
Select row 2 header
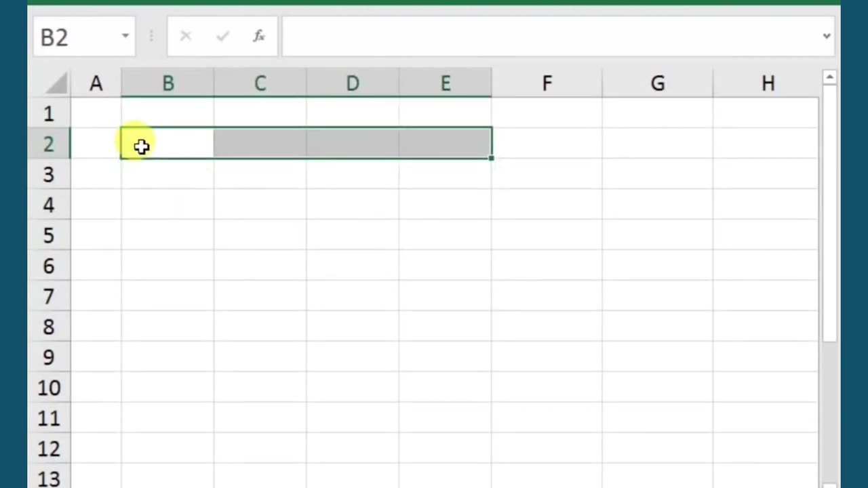49,144
